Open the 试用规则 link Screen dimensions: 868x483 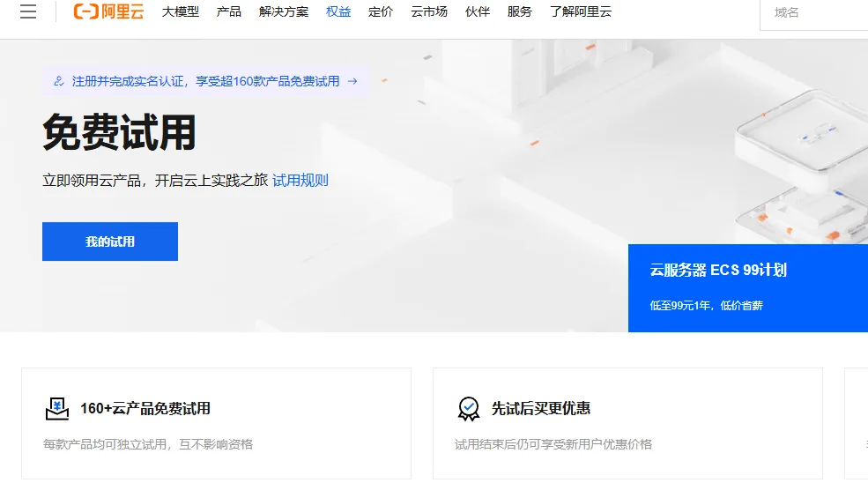point(300,181)
